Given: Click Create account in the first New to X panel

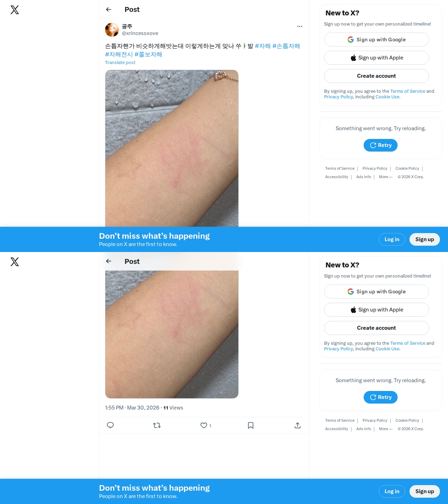Looking at the screenshot, I should pos(377,76).
